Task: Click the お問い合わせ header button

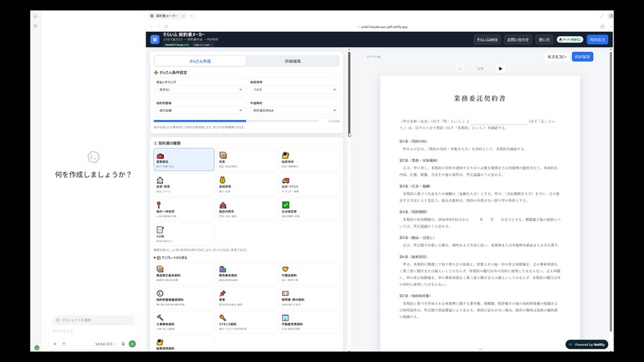Action: click(518, 40)
